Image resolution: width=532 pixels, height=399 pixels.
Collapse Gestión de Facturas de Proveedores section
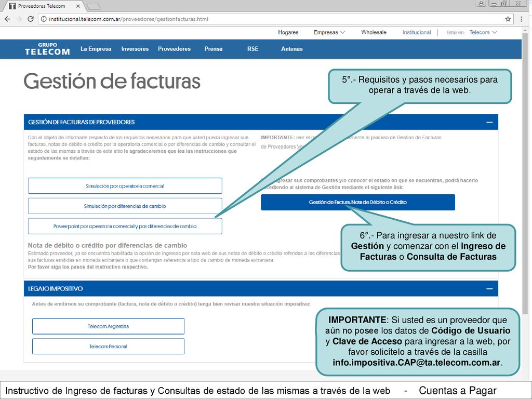pos(489,122)
